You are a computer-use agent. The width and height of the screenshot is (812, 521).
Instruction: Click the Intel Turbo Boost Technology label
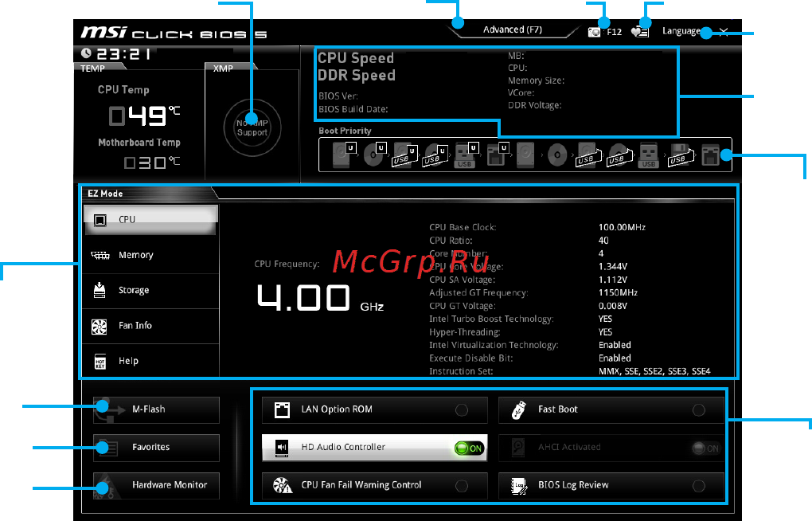click(491, 319)
